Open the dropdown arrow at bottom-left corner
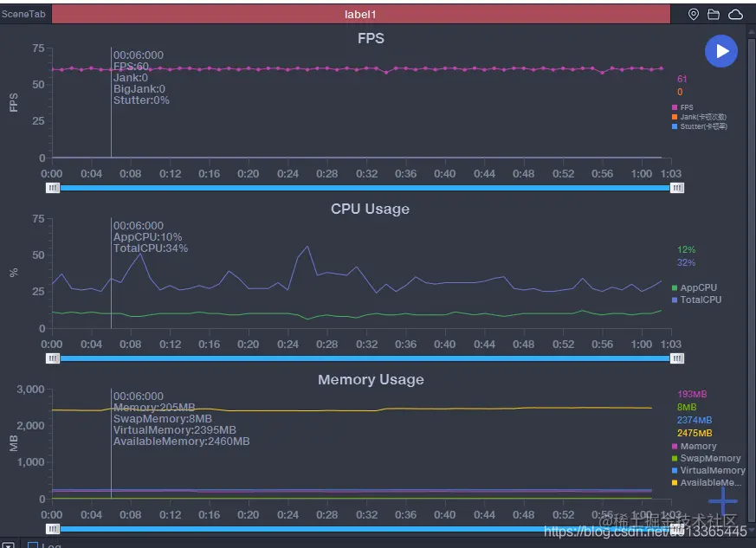Image resolution: width=756 pixels, height=548 pixels. (x=8, y=545)
